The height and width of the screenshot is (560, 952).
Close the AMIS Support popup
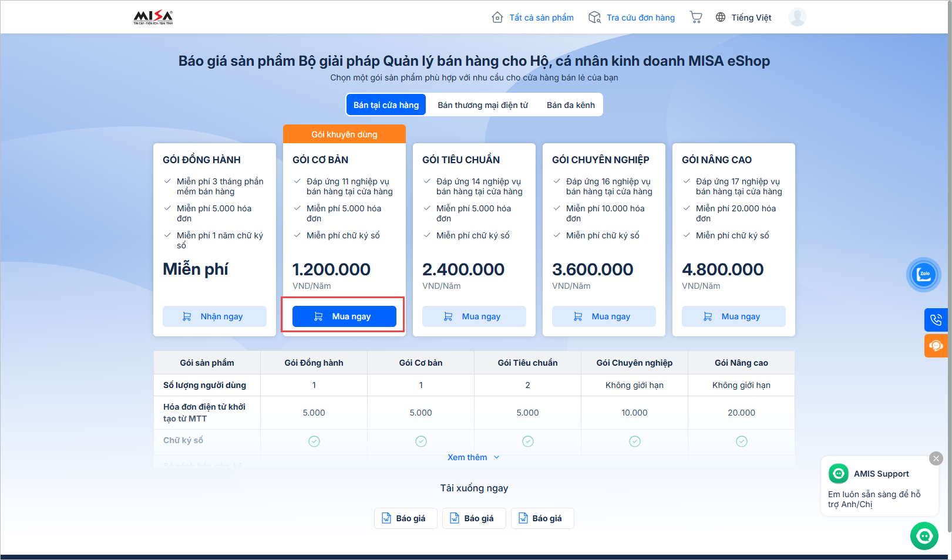tap(936, 458)
